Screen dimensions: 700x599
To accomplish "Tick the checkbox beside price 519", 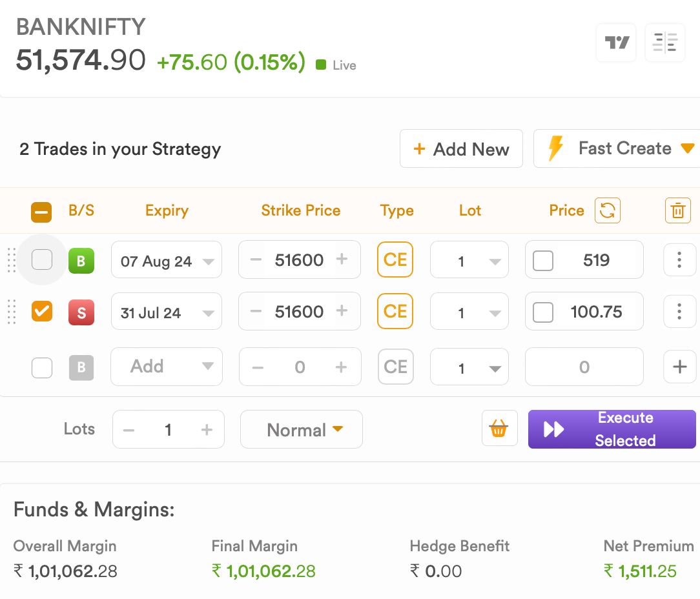I will point(543,260).
